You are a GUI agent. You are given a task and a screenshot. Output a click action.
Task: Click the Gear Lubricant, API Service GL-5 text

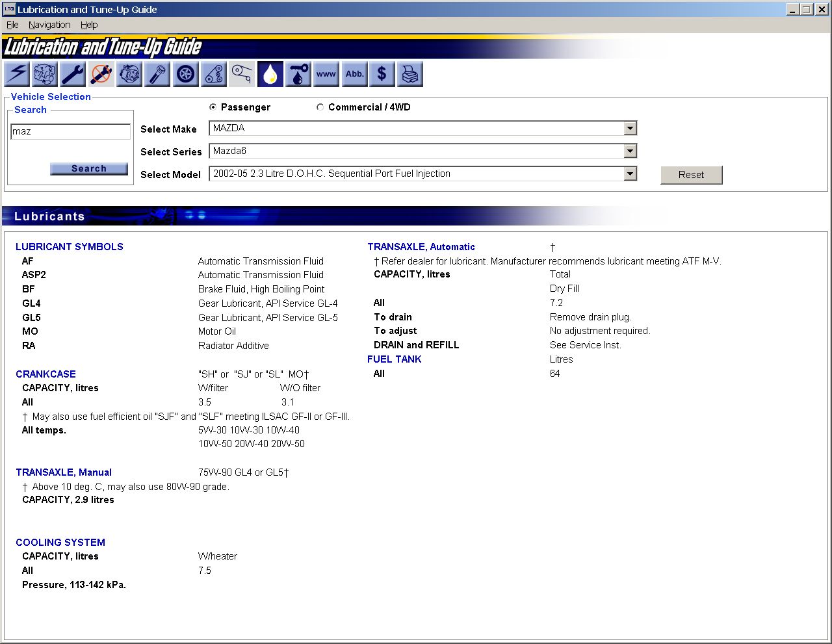point(268,318)
